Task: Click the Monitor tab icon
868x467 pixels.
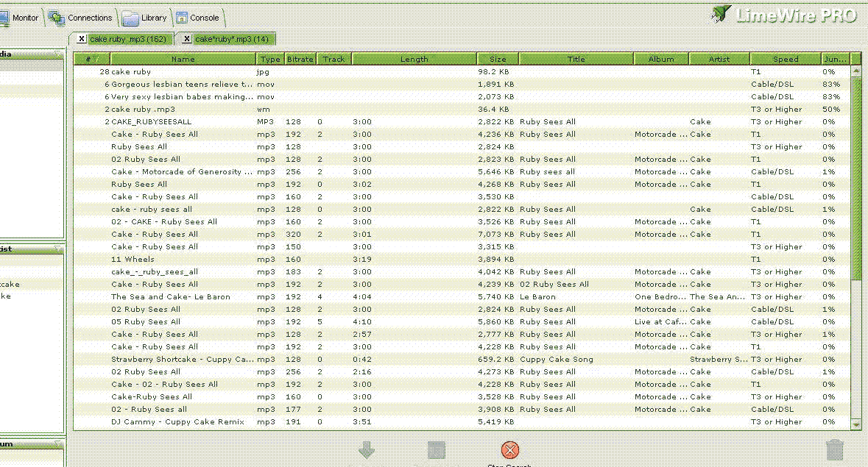Action: click(4, 18)
